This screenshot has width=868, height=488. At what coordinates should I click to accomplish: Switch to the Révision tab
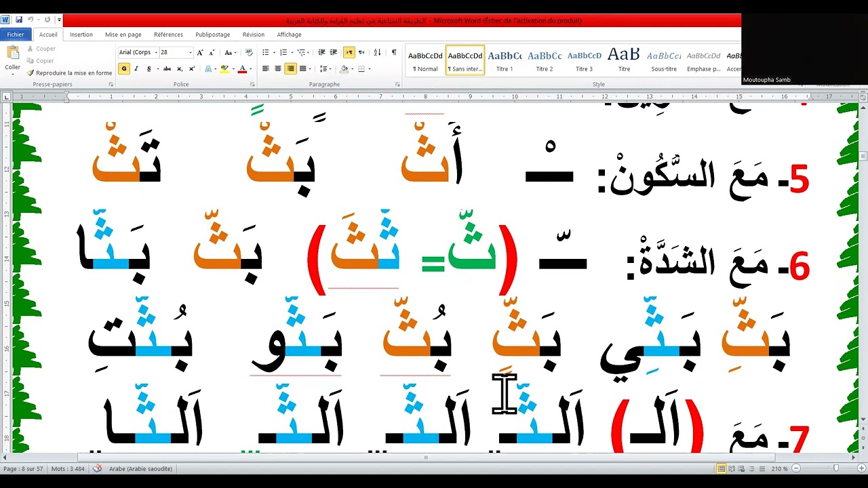click(x=254, y=35)
